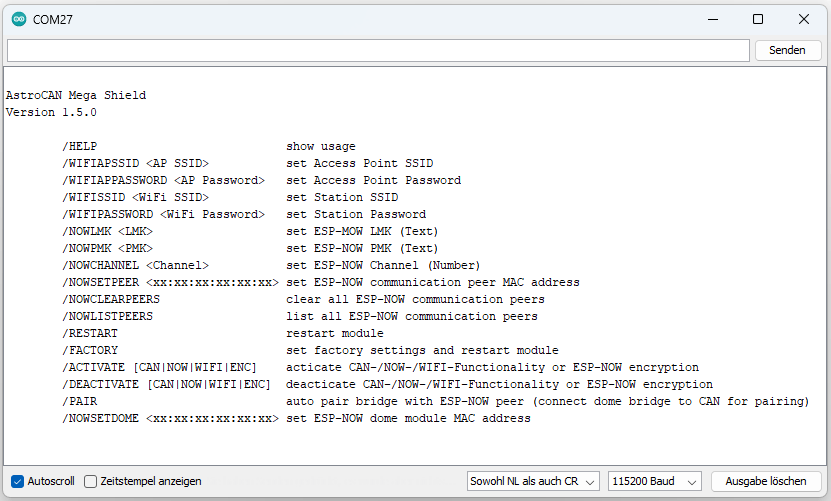Screen dimensions: 831x501
Task: Maximize the COM27 serial monitor window
Action: click(758, 20)
